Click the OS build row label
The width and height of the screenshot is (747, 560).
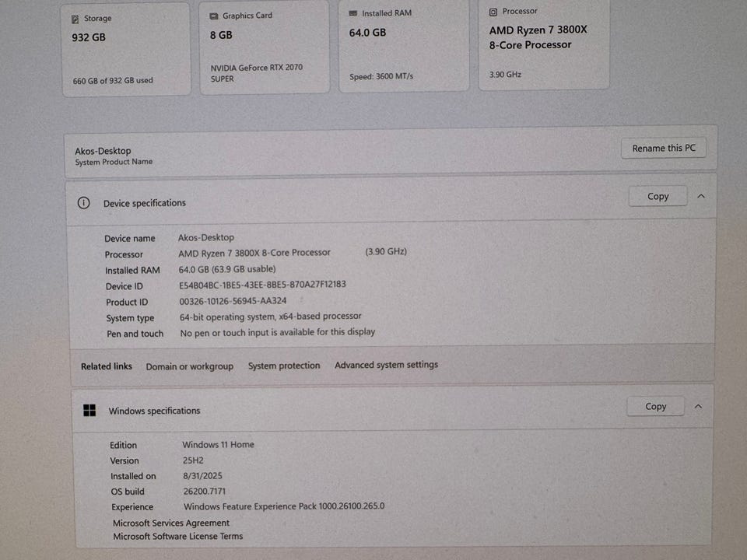(128, 492)
